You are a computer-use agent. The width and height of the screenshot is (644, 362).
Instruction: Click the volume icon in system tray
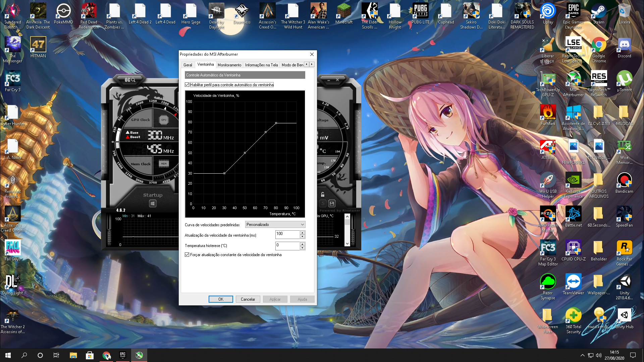point(599,355)
